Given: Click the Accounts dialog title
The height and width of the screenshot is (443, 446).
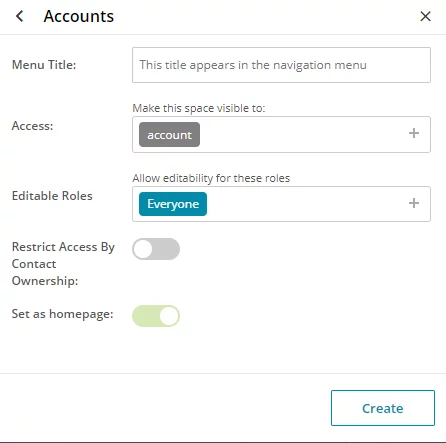Looking at the screenshot, I should (x=79, y=16).
